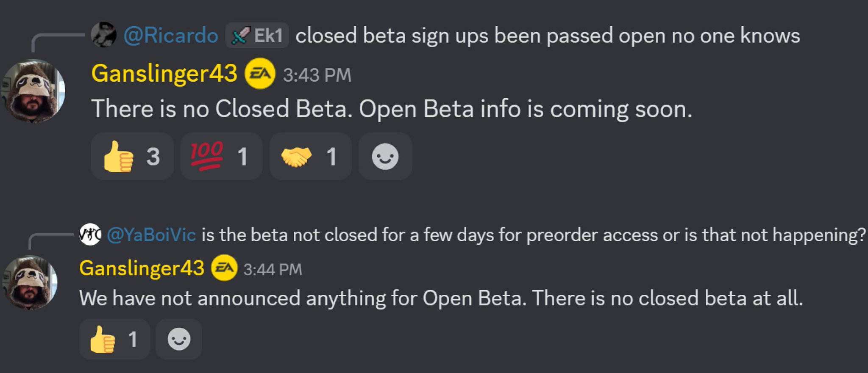Click YaBoiVic's small avatar in the reply preview
Viewport: 868px width, 373px height.
pyautogui.click(x=90, y=234)
